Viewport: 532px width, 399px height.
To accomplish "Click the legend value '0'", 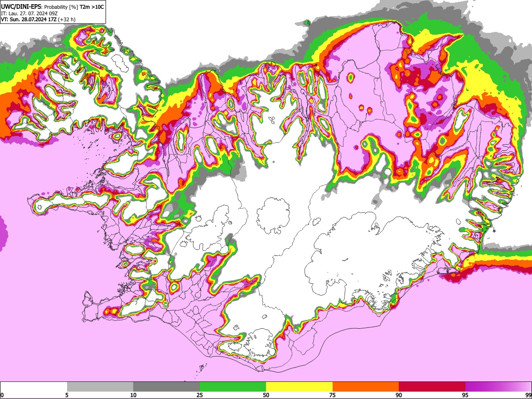I will click(2, 395).
